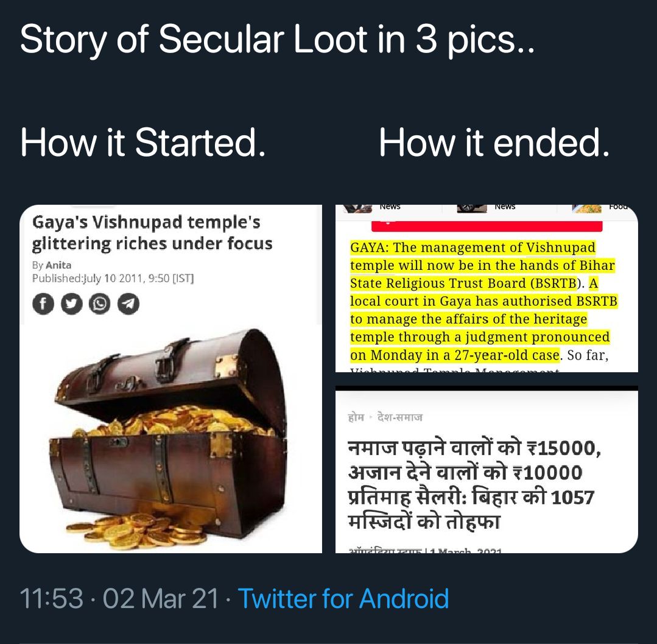Click the "How it Started." text
The image size is (657, 644).
point(143,143)
